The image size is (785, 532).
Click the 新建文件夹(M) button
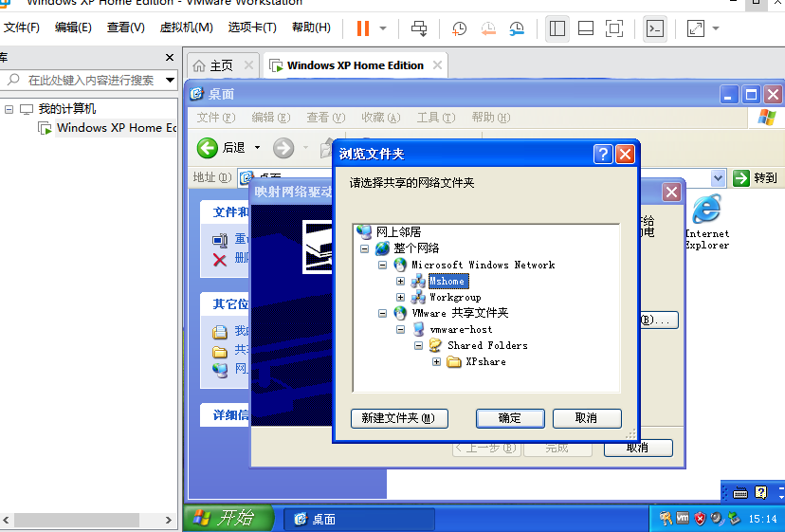pyautogui.click(x=399, y=418)
